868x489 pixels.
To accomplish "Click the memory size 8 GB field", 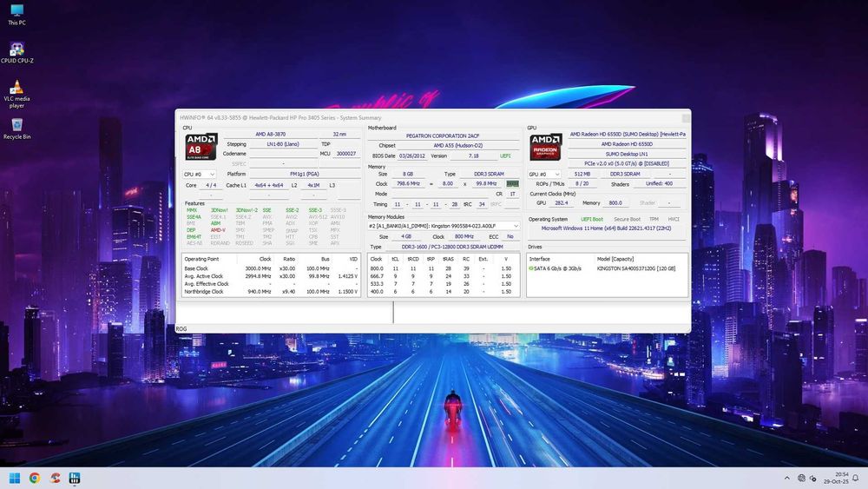I will pos(407,174).
